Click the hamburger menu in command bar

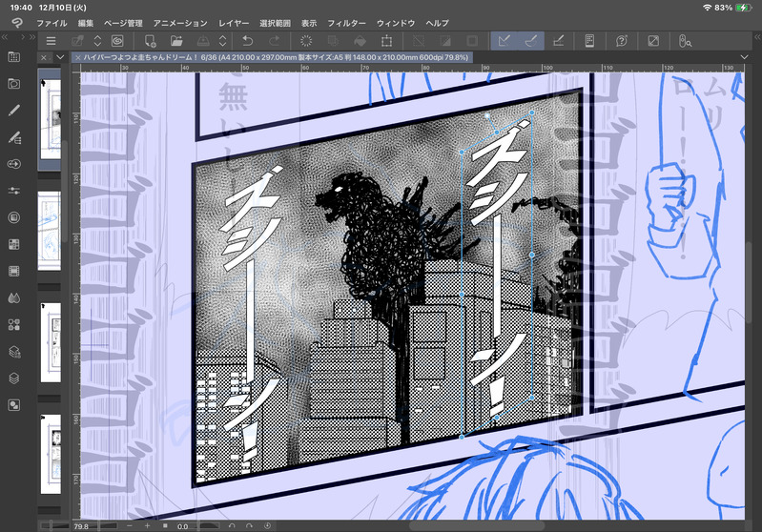click(x=51, y=41)
